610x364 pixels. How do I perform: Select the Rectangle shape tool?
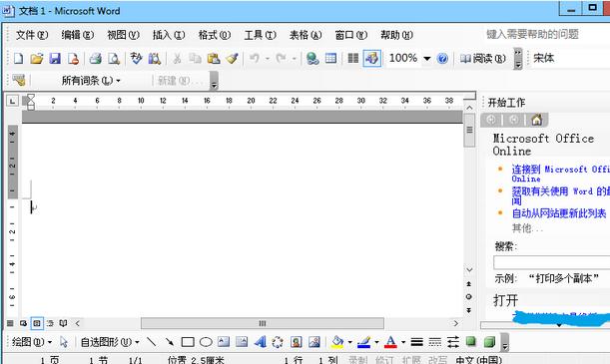[188, 342]
